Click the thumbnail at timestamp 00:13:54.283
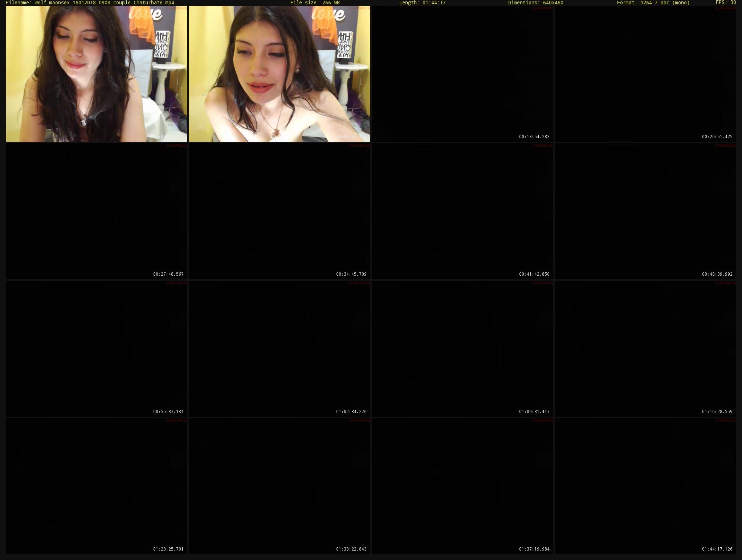 pyautogui.click(x=462, y=74)
